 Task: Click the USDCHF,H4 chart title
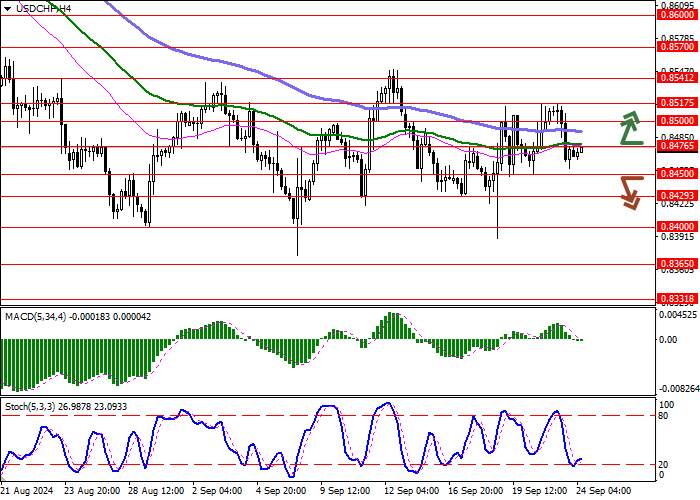[43, 8]
